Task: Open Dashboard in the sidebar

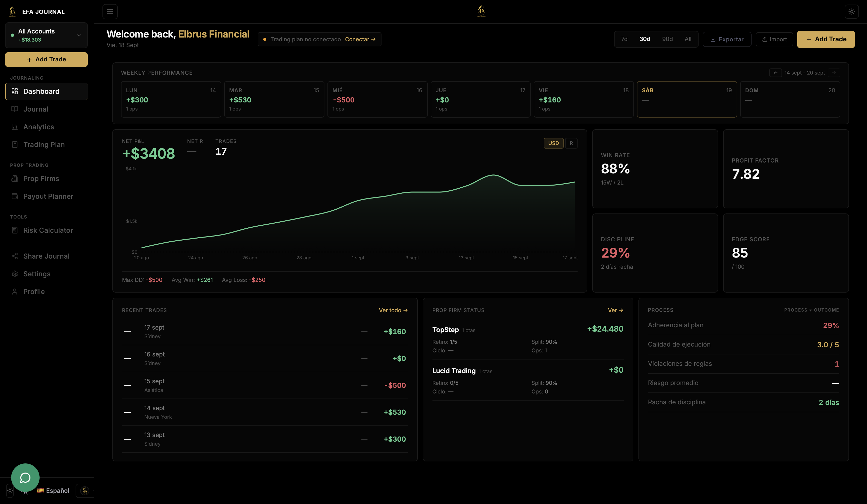Action: tap(46, 92)
